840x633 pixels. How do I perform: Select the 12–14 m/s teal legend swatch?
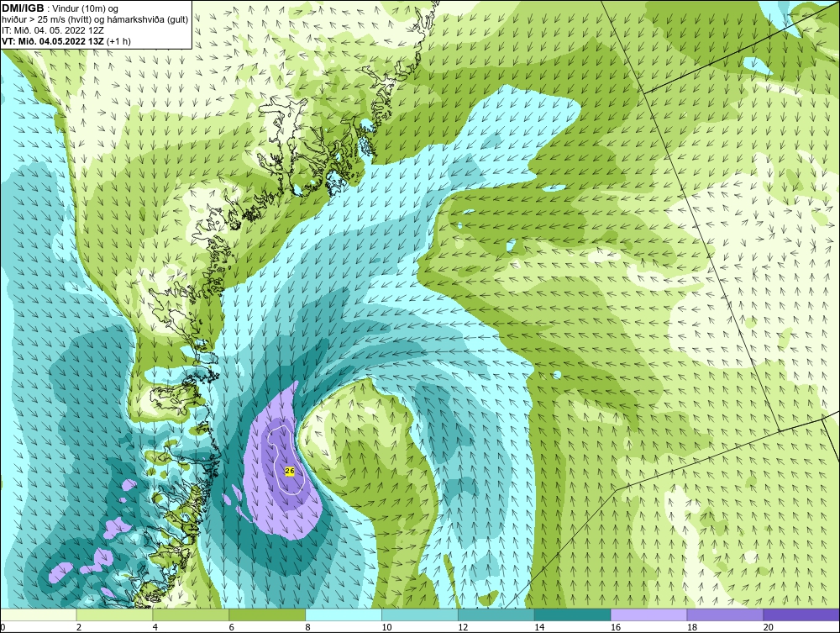point(496,615)
